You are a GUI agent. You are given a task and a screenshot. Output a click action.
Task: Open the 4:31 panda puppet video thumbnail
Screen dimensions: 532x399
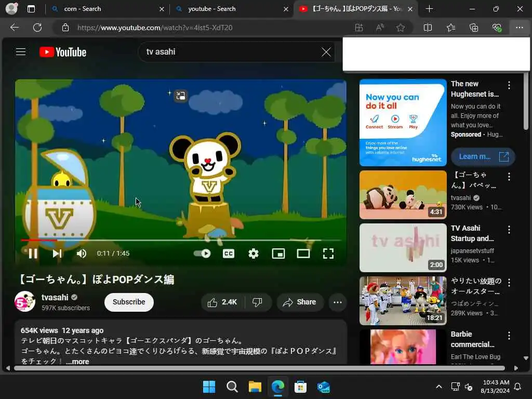click(403, 195)
